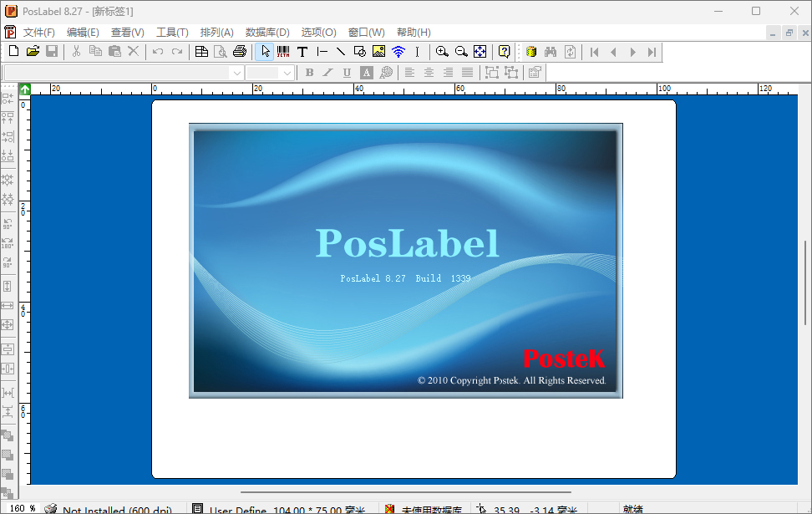Open the 工具(T) menu
812x514 pixels.
click(x=172, y=32)
